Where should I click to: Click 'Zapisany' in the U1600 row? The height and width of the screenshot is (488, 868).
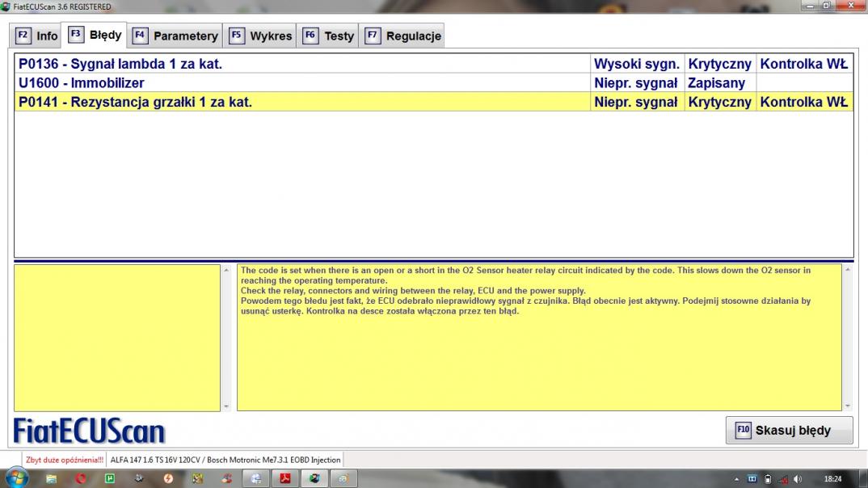[716, 83]
